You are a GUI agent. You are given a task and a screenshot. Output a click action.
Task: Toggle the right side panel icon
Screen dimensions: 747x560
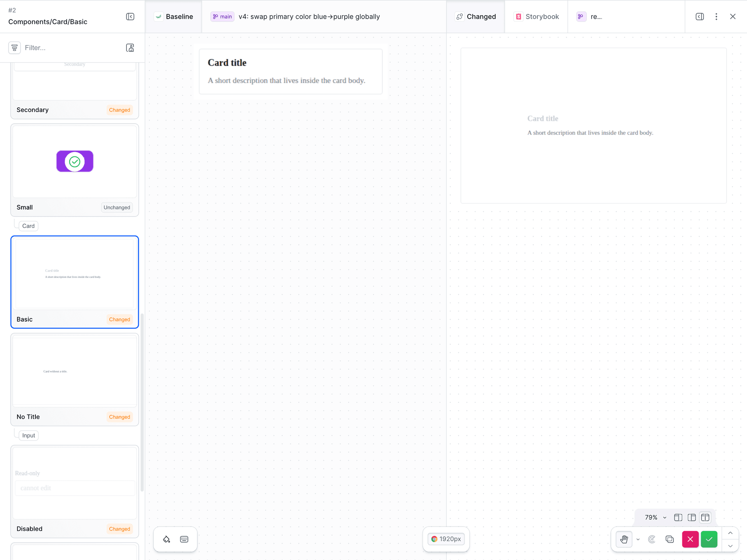tap(700, 17)
